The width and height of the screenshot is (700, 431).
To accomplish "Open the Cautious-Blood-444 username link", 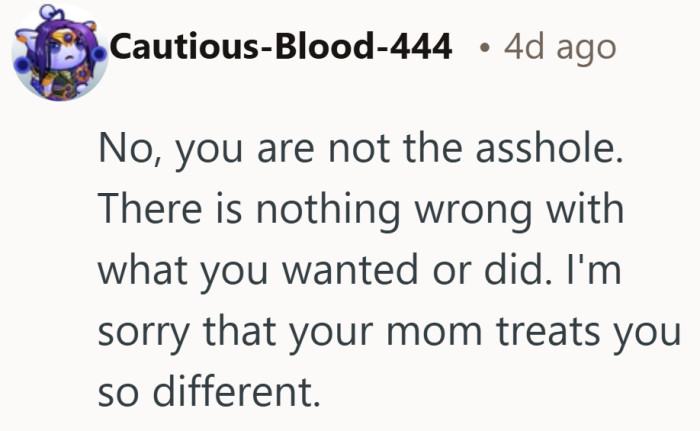I will (x=282, y=47).
